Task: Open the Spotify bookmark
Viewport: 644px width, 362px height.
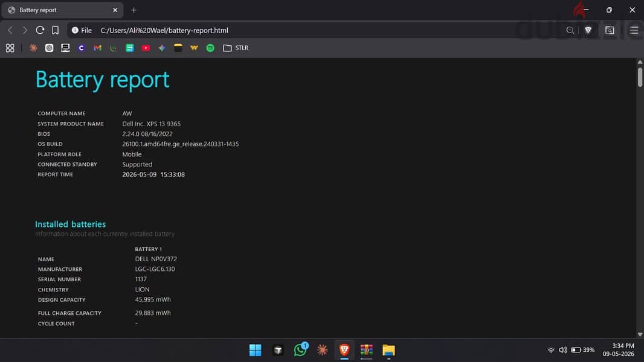Action: coord(210,48)
